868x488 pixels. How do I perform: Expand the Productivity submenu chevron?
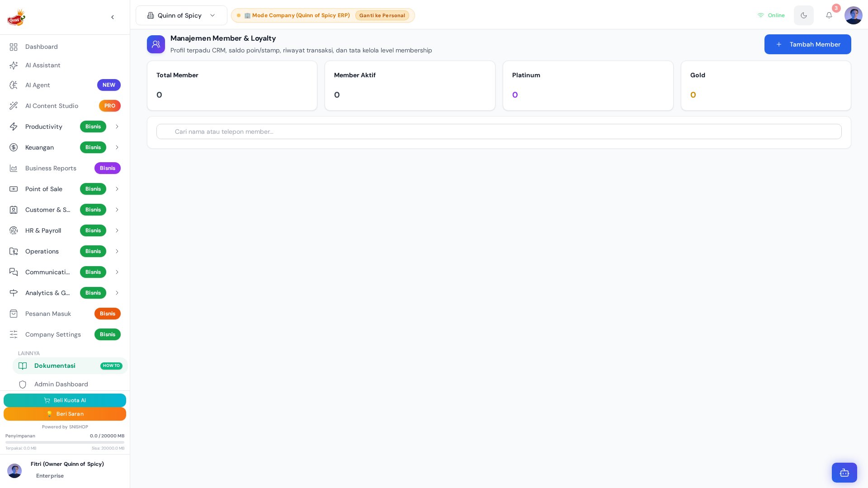117,127
